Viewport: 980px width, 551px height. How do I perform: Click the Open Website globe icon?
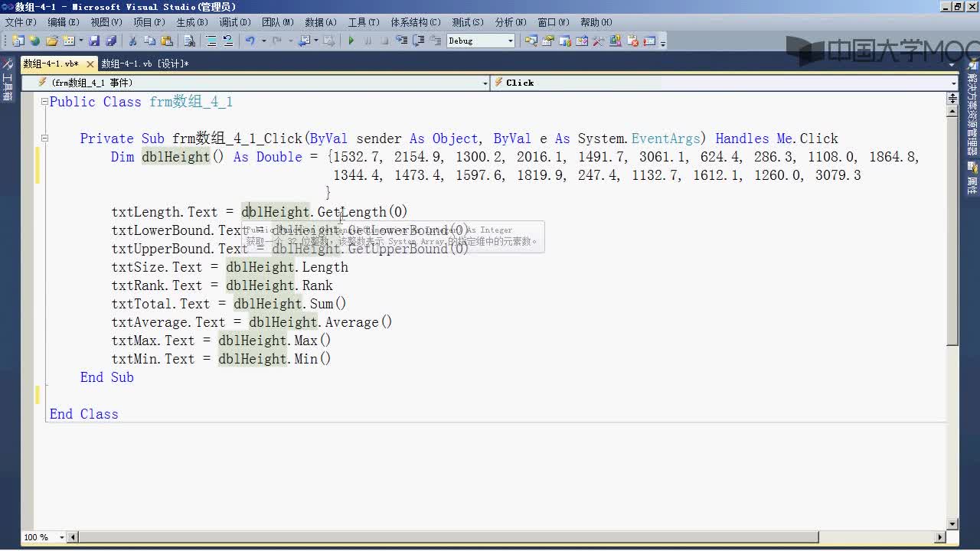(x=34, y=41)
